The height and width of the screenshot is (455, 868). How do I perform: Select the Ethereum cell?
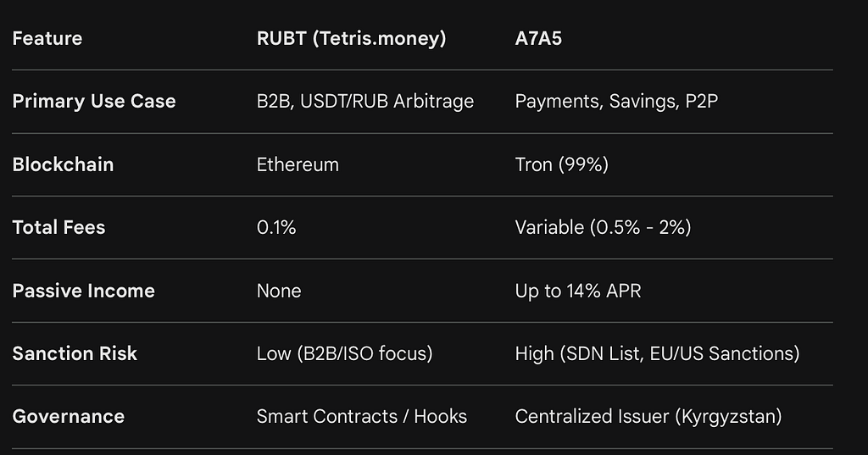298,164
